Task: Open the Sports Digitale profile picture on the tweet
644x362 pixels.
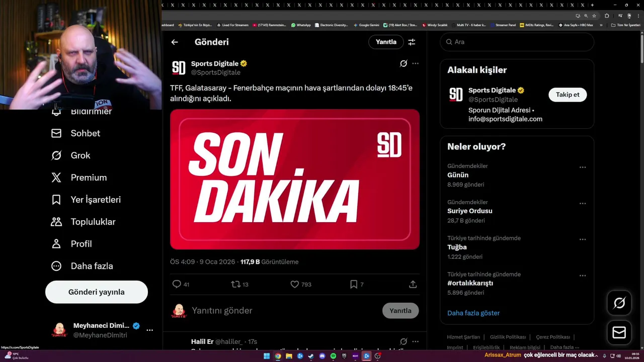Action: (x=179, y=68)
